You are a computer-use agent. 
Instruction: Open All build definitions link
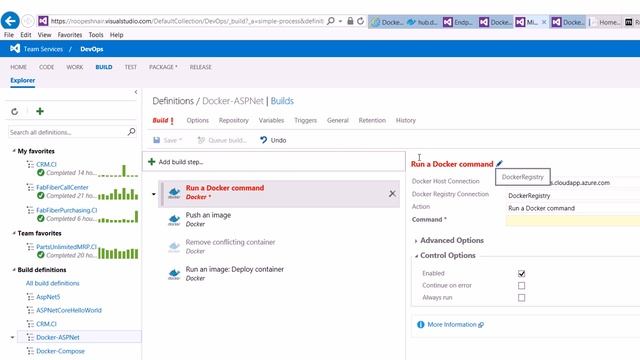point(53,283)
